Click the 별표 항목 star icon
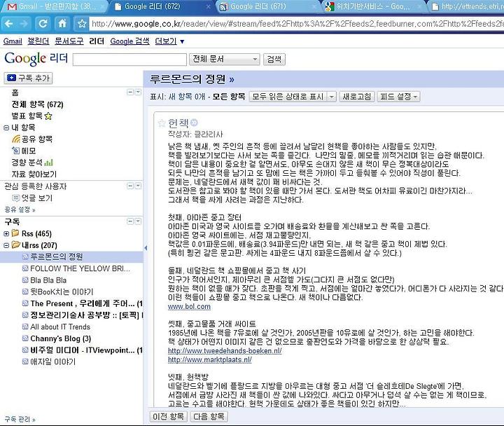Viewport: 504px width, 426px height. pos(48,116)
